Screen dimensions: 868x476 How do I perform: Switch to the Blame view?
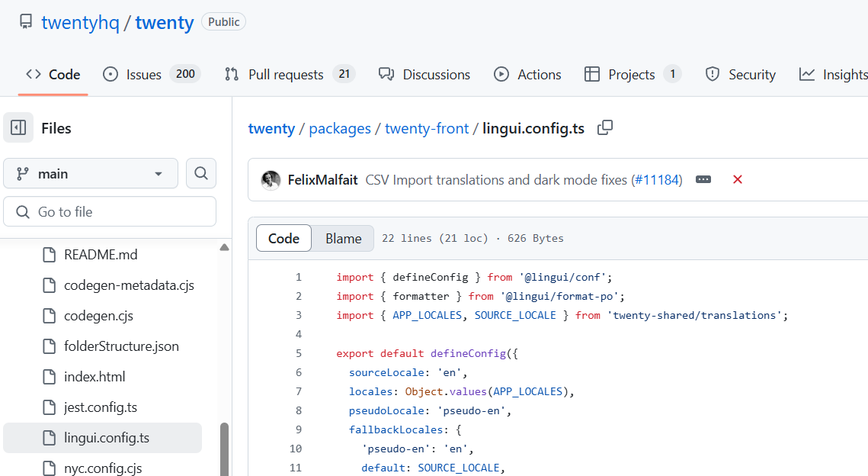pos(343,238)
